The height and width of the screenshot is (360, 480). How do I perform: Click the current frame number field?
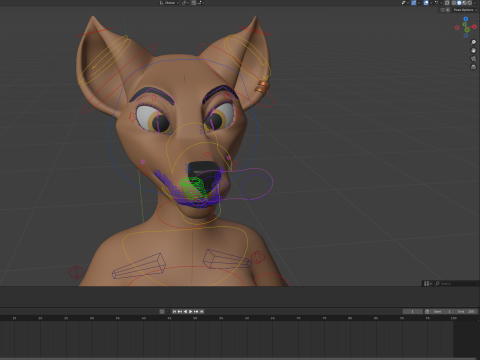point(413,311)
